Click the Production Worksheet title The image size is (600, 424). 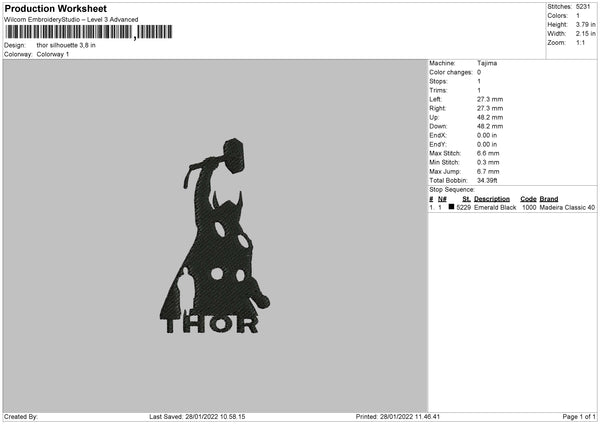point(55,8)
